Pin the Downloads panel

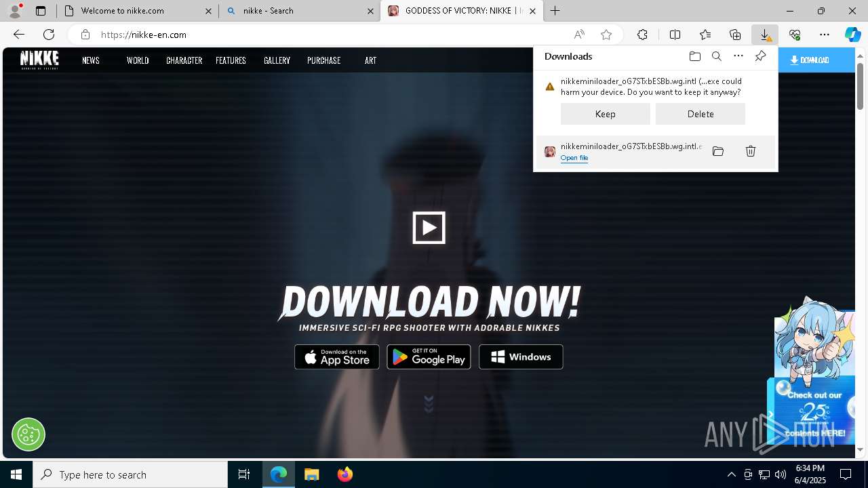760,56
